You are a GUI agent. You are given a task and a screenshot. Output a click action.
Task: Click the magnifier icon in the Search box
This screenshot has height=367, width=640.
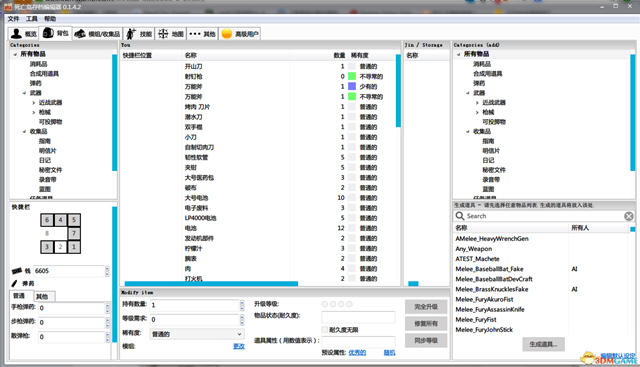point(460,216)
